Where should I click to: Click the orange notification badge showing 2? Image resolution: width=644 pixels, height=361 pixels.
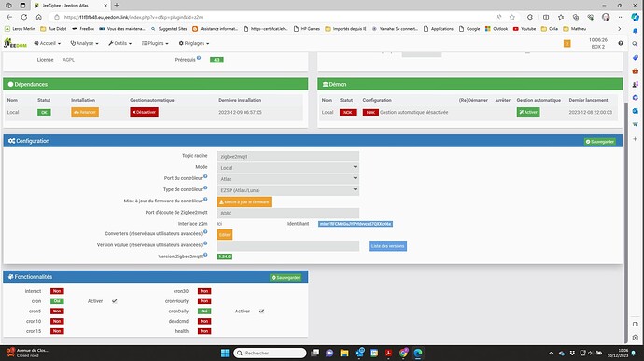567,43
